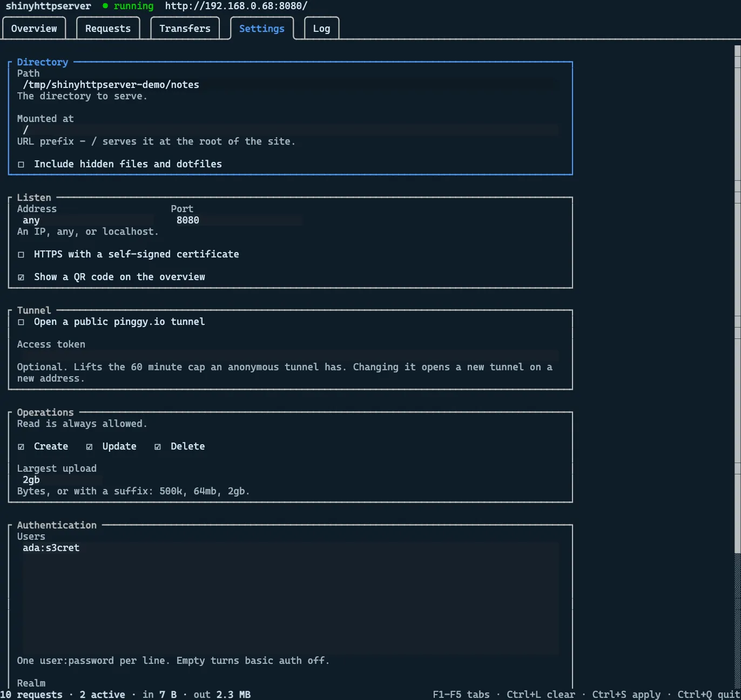The image size is (741, 700).
Task: Enable Open a public pinggy.io tunnel
Action: tap(111, 322)
